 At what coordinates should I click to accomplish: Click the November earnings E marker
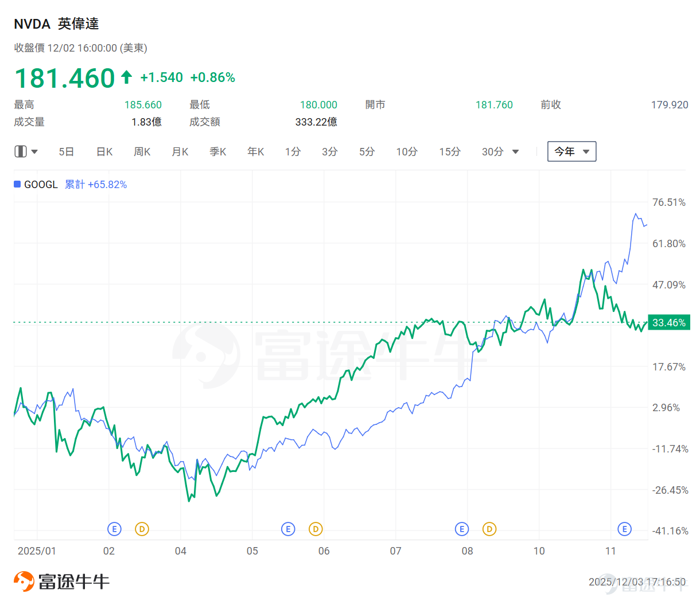624,529
